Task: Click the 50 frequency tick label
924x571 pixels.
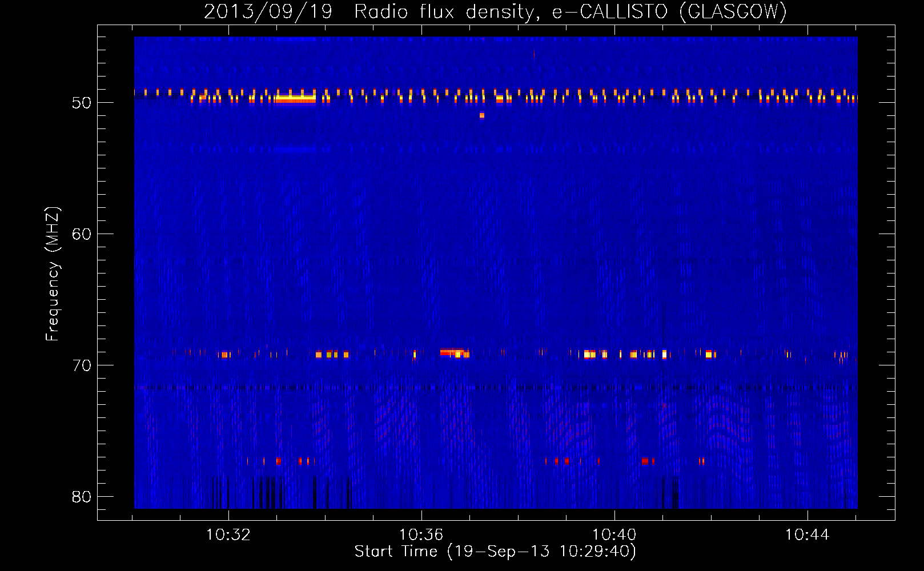Action: pos(82,103)
